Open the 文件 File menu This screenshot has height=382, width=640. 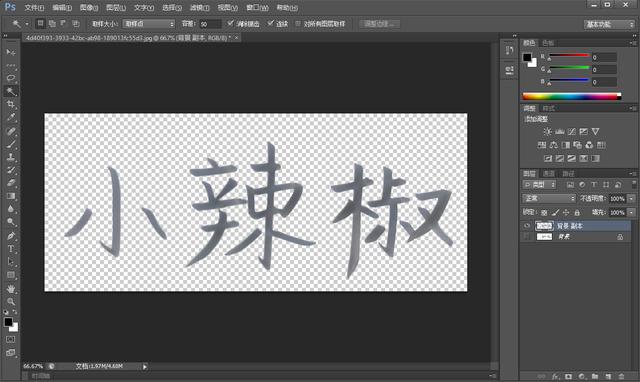34,8
